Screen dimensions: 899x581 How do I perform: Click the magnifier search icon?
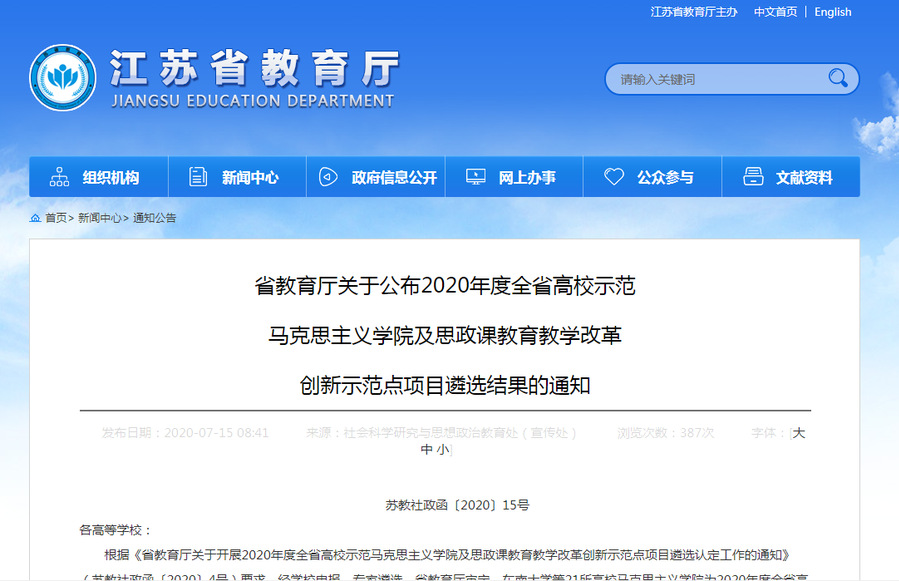(x=837, y=79)
